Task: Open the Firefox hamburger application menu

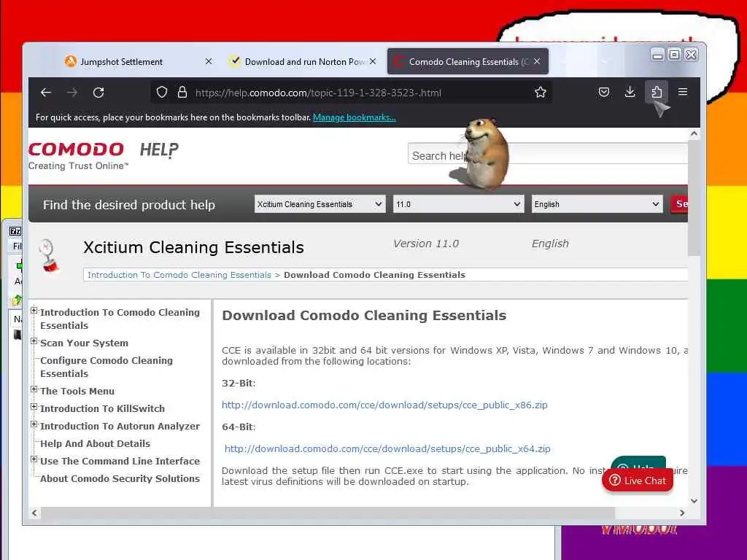Action: [683, 92]
